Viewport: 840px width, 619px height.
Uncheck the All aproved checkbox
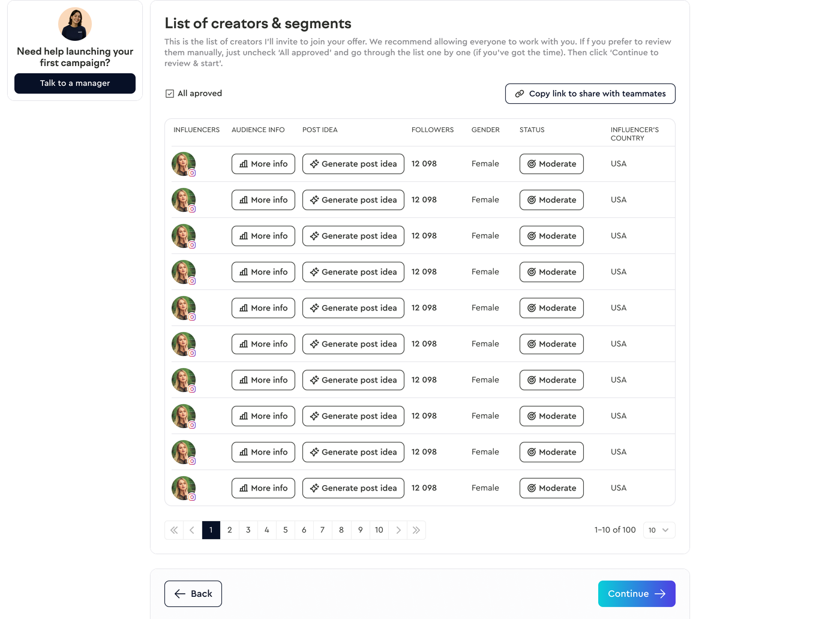pos(169,93)
